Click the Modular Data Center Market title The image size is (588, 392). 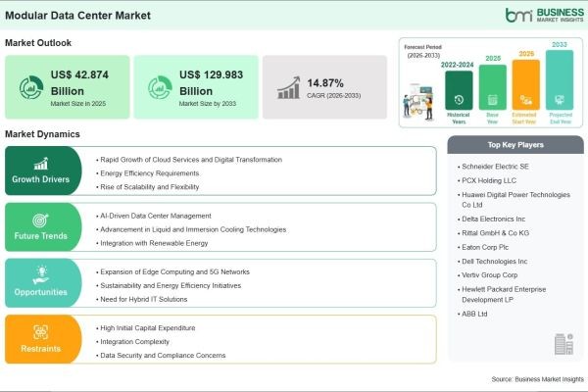(x=78, y=16)
